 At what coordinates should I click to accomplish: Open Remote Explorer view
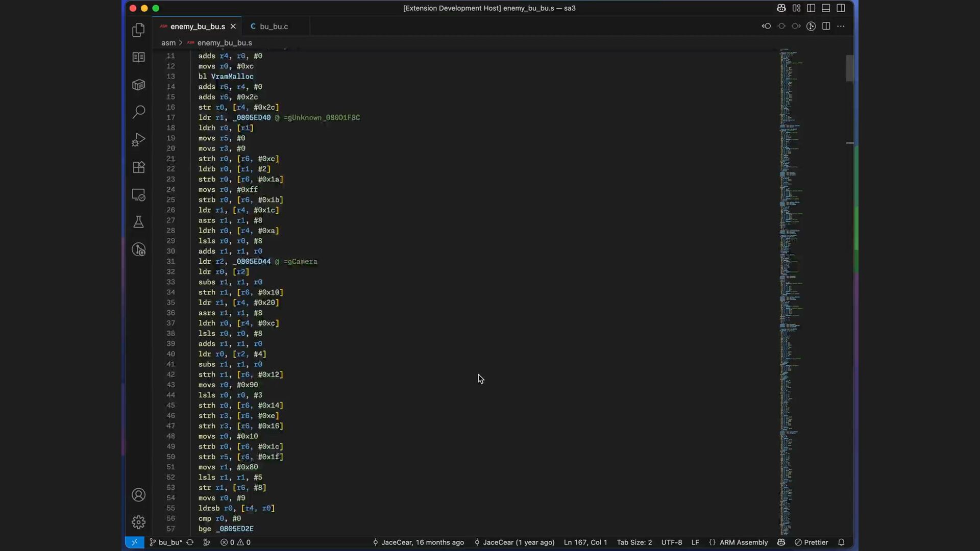click(138, 194)
